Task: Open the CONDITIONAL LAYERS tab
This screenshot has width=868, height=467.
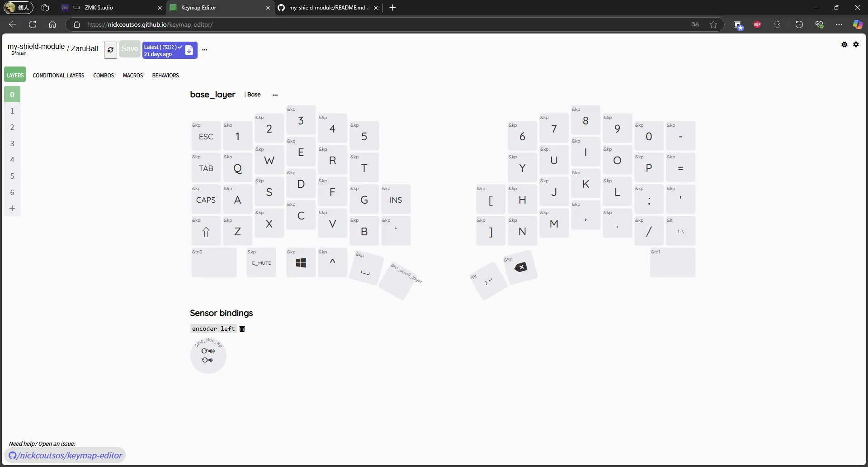Action: [x=58, y=75]
